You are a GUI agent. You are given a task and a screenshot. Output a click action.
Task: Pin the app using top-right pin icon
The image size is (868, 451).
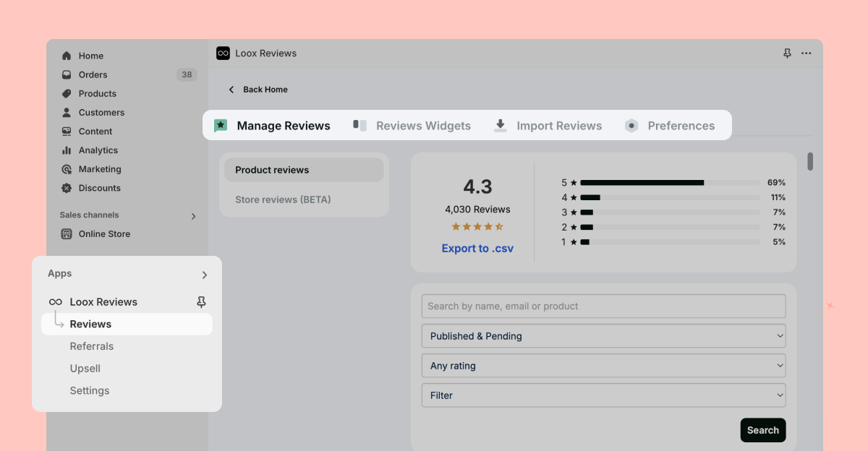(787, 53)
